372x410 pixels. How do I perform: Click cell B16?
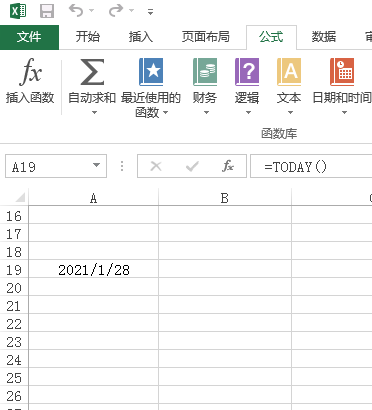coord(225,215)
